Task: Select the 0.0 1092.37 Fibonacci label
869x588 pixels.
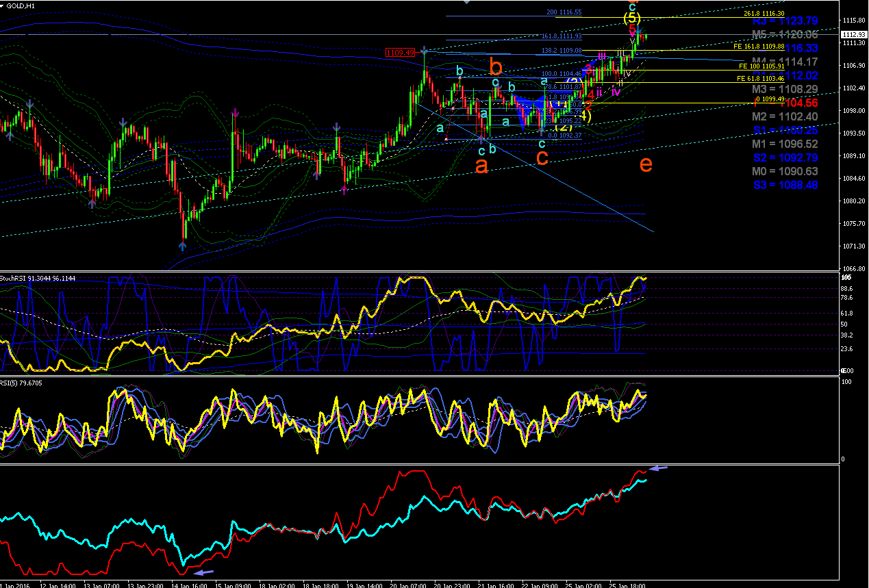Action: click(565, 136)
